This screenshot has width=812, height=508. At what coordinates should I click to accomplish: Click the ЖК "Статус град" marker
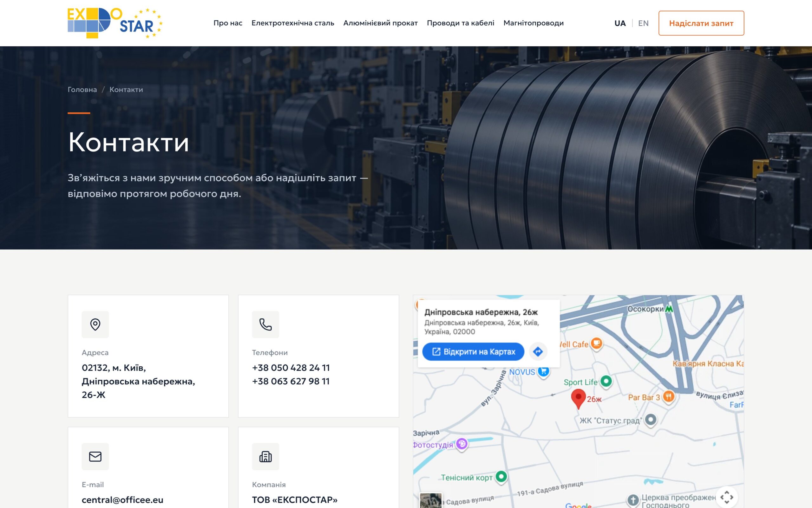[x=651, y=420]
